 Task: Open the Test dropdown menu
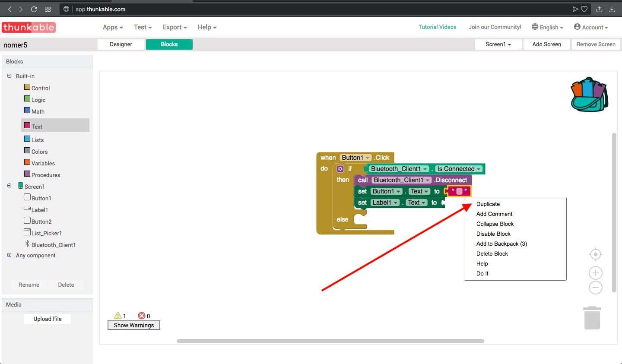click(x=143, y=27)
